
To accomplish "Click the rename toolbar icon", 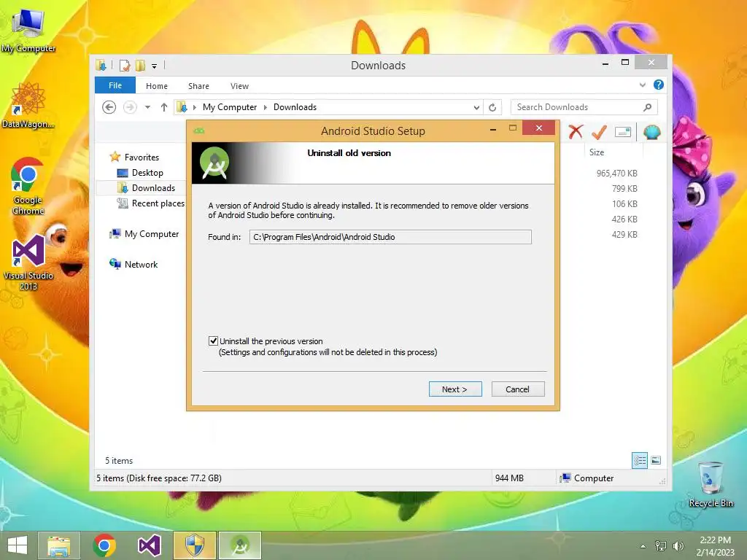I will [x=623, y=132].
